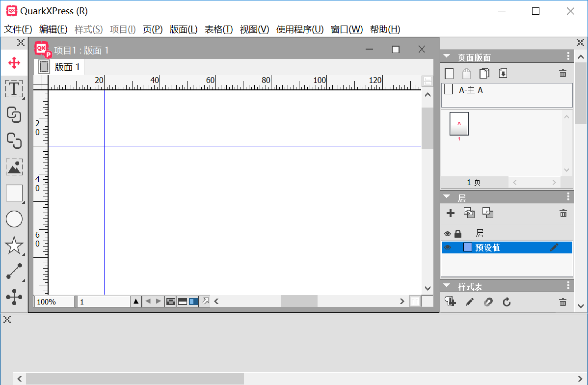Collapse the 层 panel triangle
588x385 pixels.
click(x=447, y=196)
